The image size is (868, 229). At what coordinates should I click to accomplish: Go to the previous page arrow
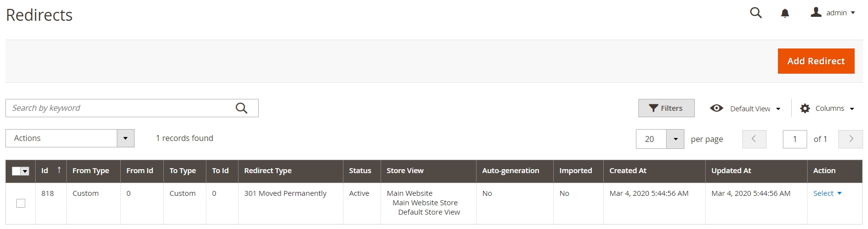point(754,139)
